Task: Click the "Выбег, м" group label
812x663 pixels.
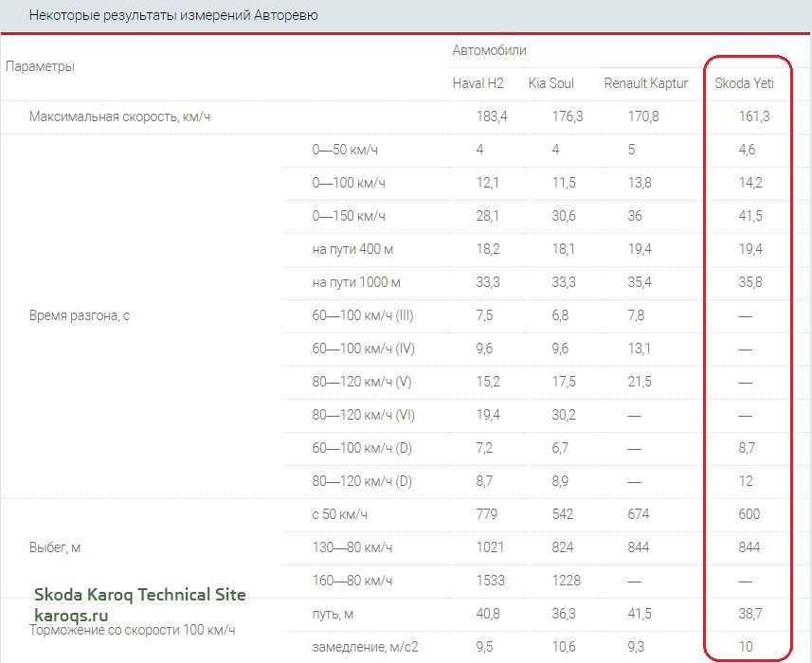Action: 55,547
